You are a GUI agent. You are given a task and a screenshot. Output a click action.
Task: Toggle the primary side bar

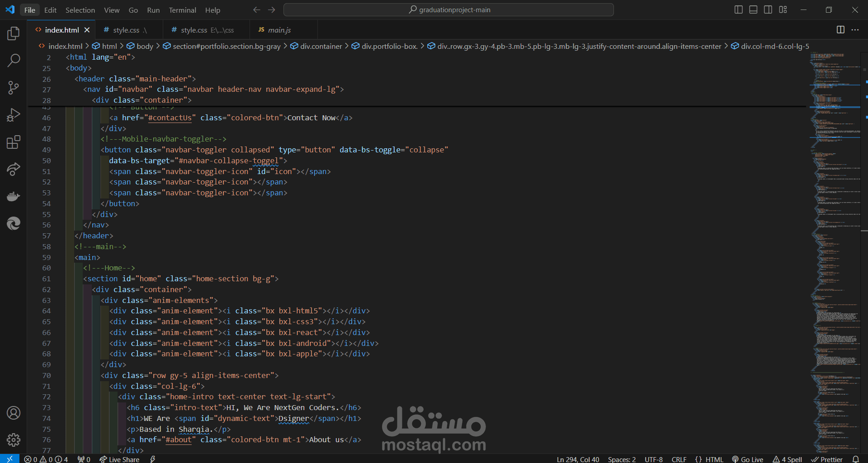pos(739,9)
